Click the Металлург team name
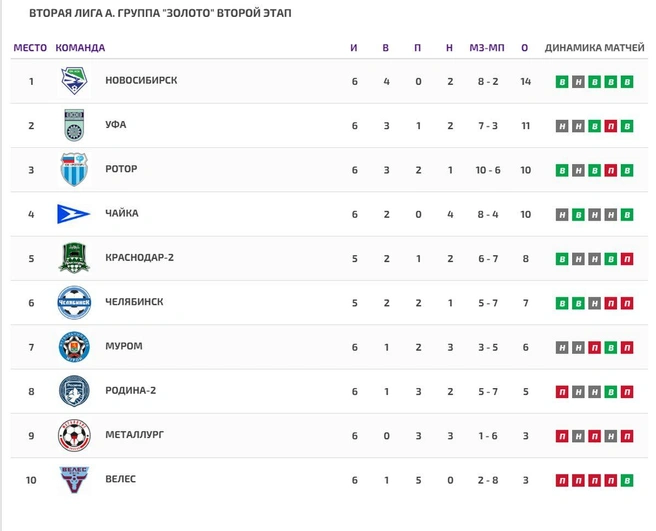Image resolution: width=656 pixels, height=531 pixels. click(x=134, y=435)
